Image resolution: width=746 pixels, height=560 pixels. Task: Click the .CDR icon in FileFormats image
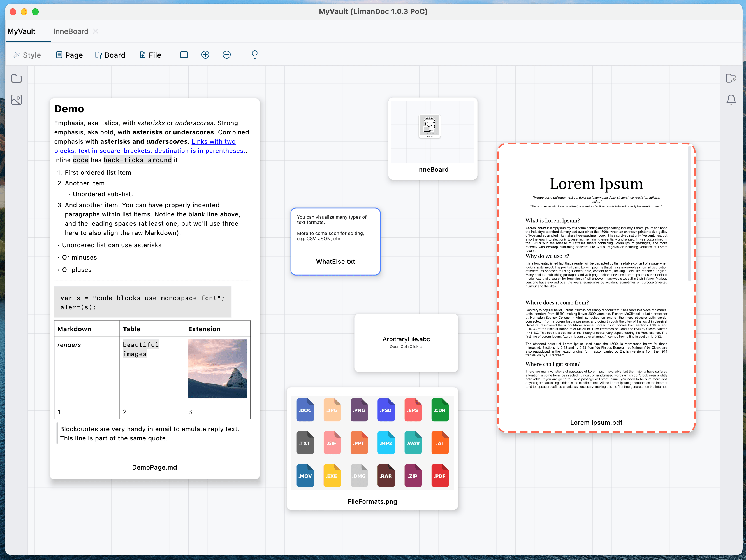click(x=440, y=410)
